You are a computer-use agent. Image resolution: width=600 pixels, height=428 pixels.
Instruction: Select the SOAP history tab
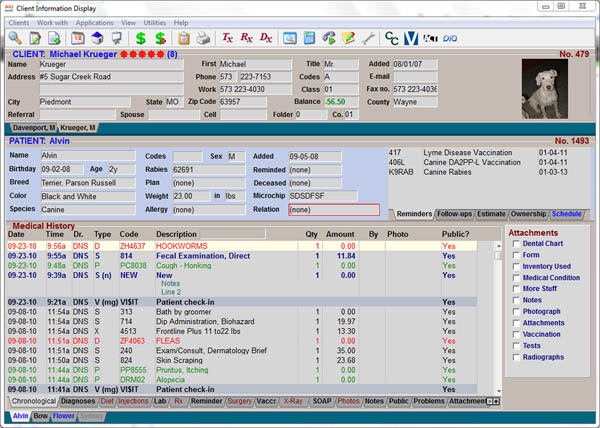pos(321,401)
